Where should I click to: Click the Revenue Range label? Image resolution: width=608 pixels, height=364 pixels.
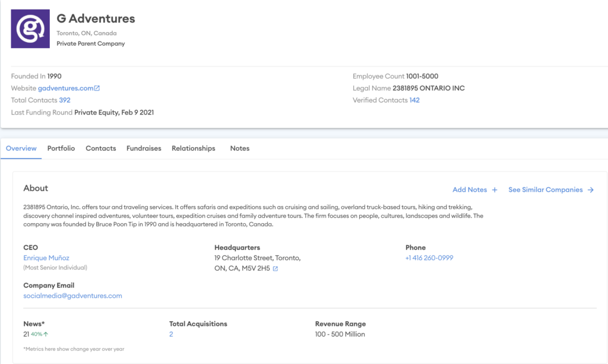340,324
